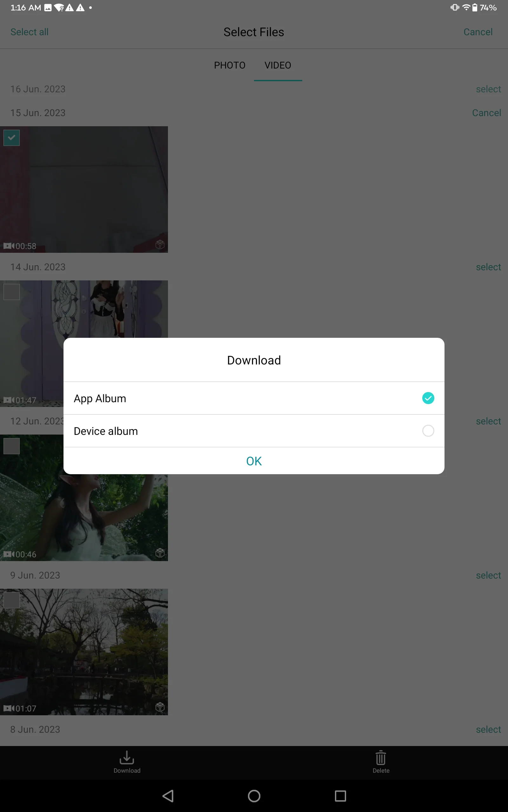508x812 pixels.
Task: Tap select for 8 Jun. 2023
Action: pos(488,730)
